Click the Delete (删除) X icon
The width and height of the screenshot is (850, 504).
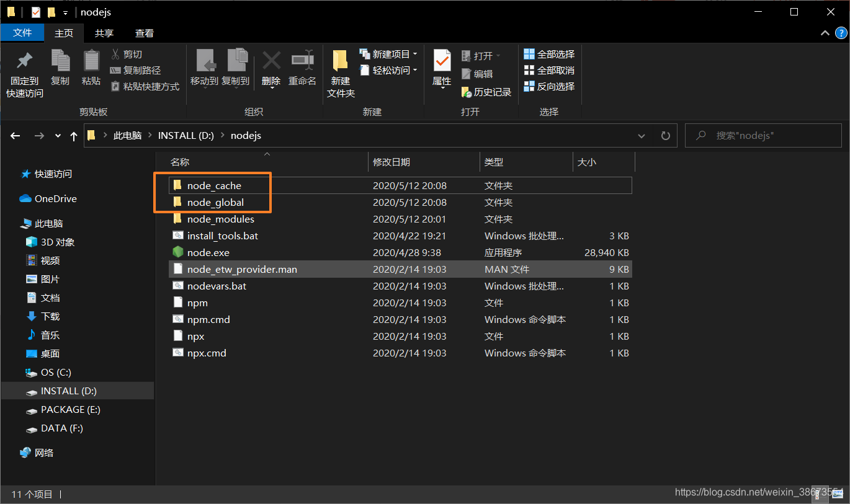(x=271, y=61)
